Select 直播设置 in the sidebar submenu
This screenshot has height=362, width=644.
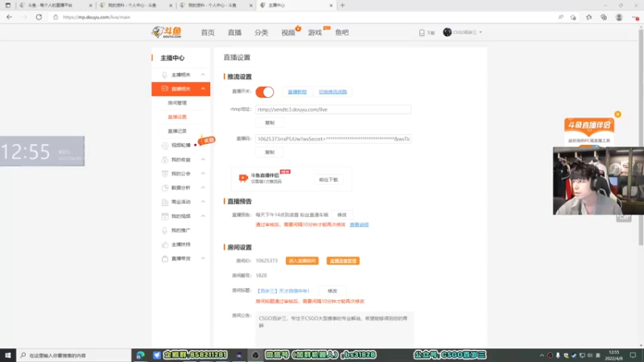tap(177, 117)
